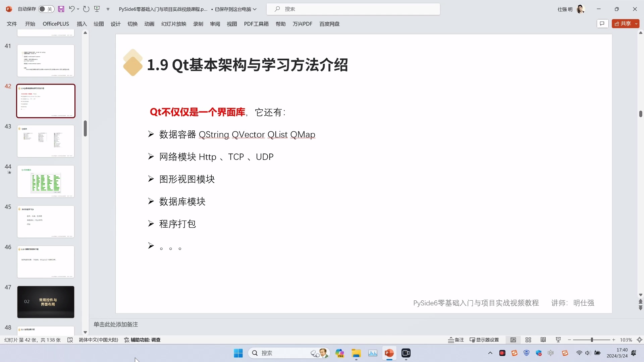Undo the last action
This screenshot has height=362, width=644.
click(x=71, y=9)
